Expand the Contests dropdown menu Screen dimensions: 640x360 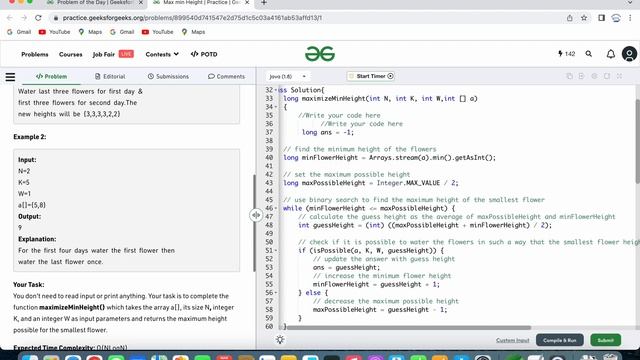162,54
